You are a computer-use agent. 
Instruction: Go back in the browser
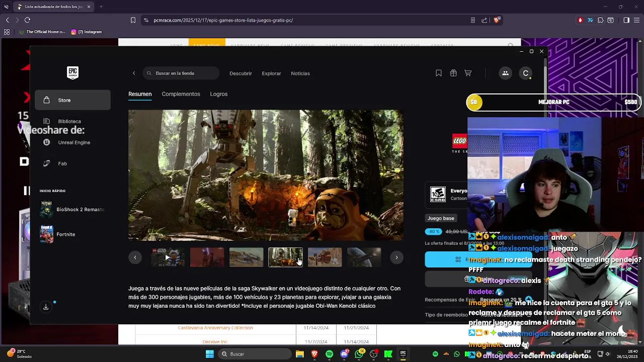7,20
